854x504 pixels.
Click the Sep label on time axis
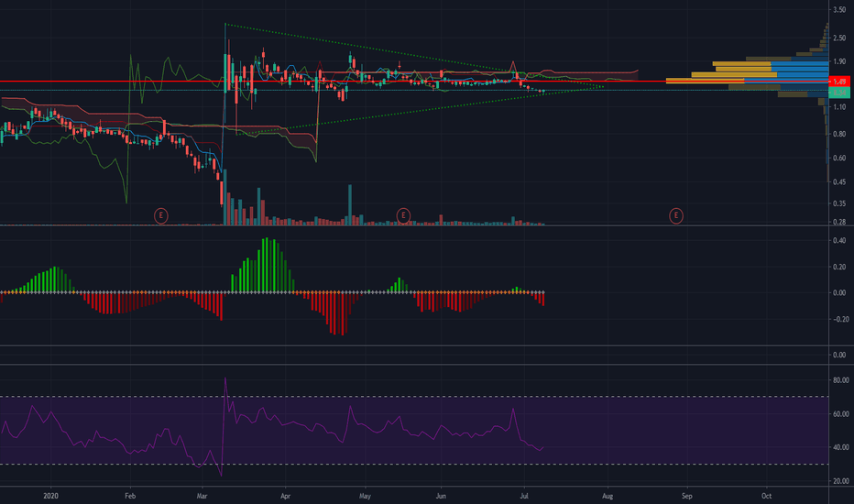coord(687,496)
